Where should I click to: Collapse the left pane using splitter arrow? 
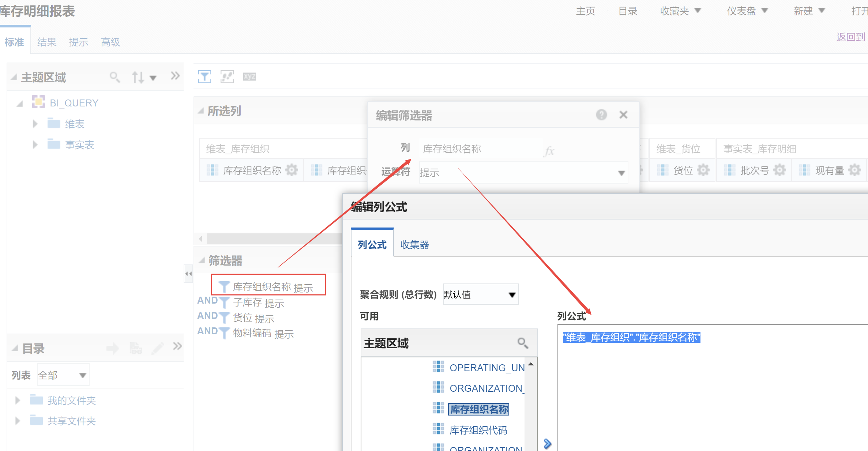coord(188,274)
